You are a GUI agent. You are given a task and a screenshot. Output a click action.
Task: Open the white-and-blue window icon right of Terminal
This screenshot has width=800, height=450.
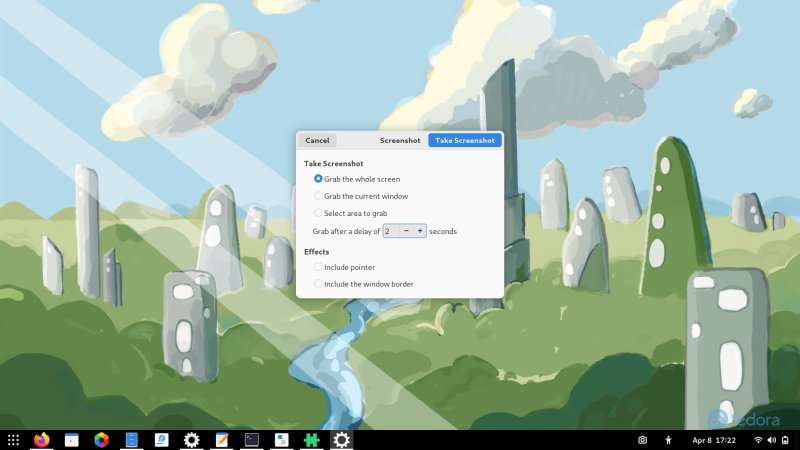pyautogui.click(x=282, y=440)
